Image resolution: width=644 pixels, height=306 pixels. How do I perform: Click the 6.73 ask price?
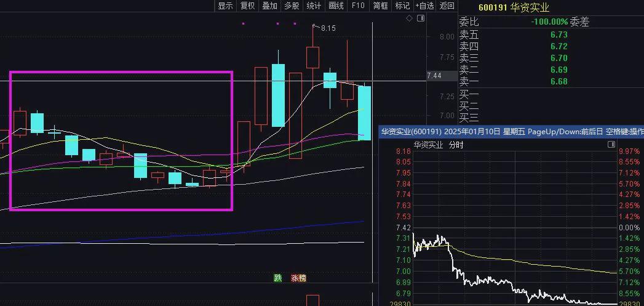coord(559,35)
